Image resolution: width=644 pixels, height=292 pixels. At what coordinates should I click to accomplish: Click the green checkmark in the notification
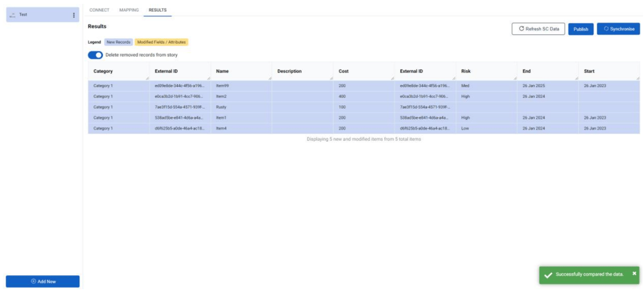coord(548,275)
